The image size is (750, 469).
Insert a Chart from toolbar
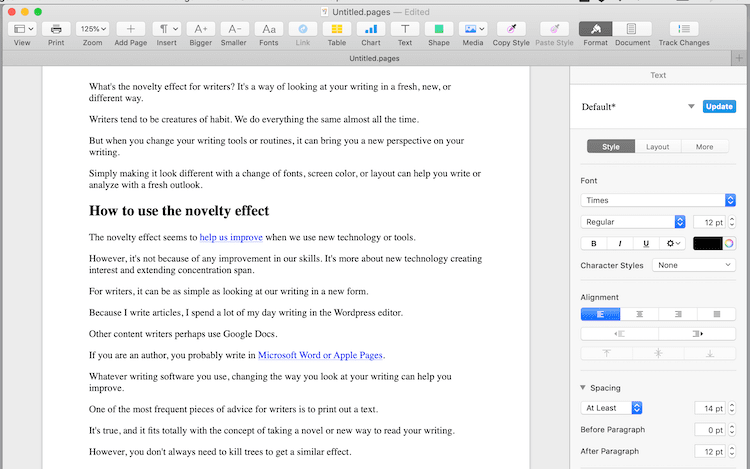371,29
